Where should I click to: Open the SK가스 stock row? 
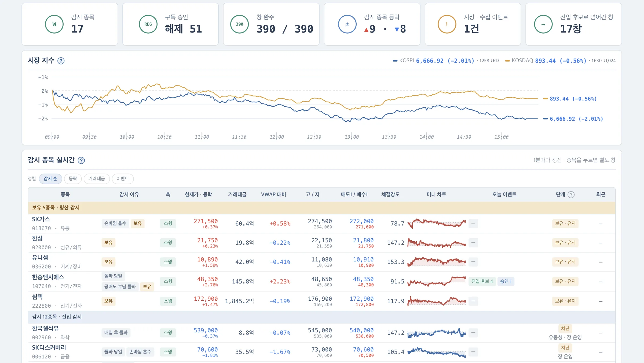coord(321,224)
